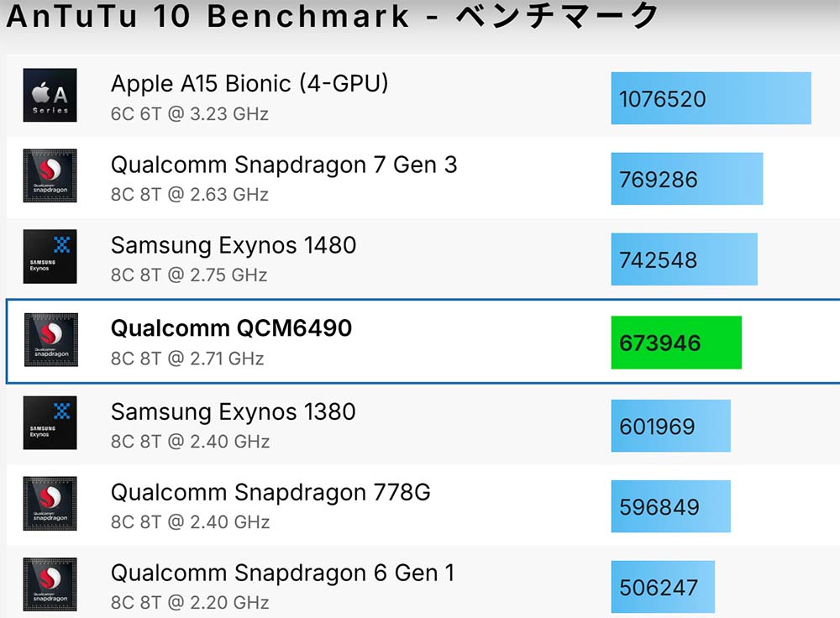Select the bold Qualcomm QCM6490 title
The image size is (840, 618).
click(x=231, y=327)
